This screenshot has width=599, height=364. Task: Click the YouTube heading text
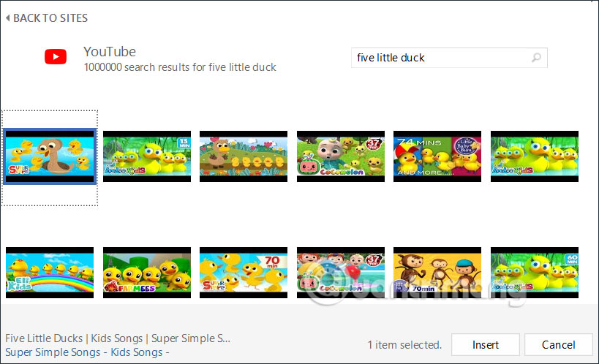[x=110, y=52]
